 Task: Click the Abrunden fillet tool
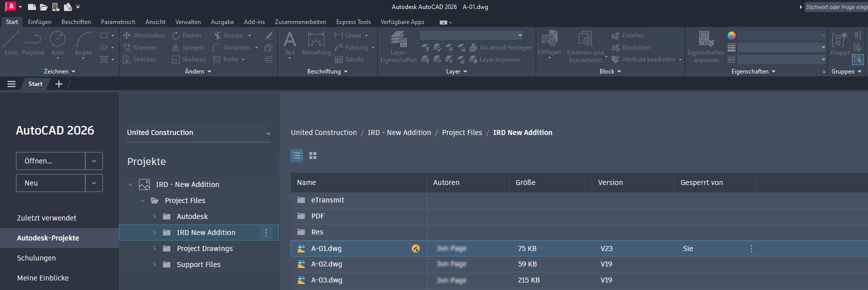tap(231, 47)
